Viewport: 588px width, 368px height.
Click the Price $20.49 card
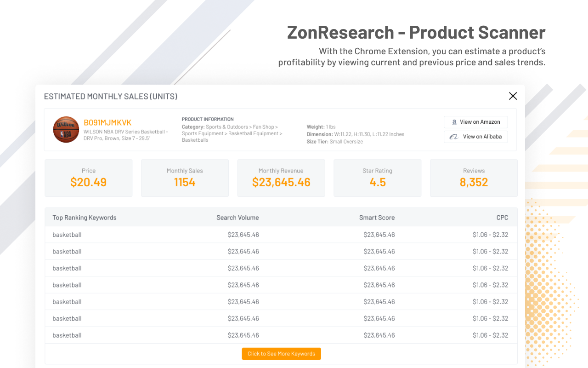(89, 178)
